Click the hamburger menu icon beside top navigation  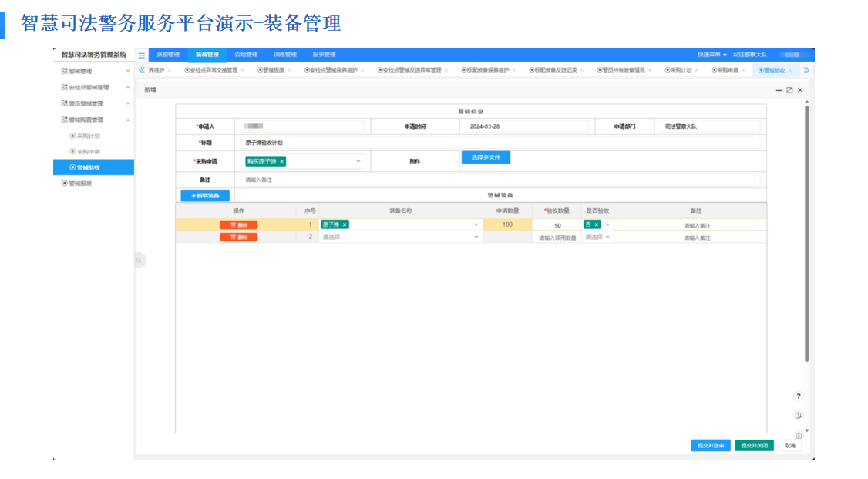[x=141, y=55]
